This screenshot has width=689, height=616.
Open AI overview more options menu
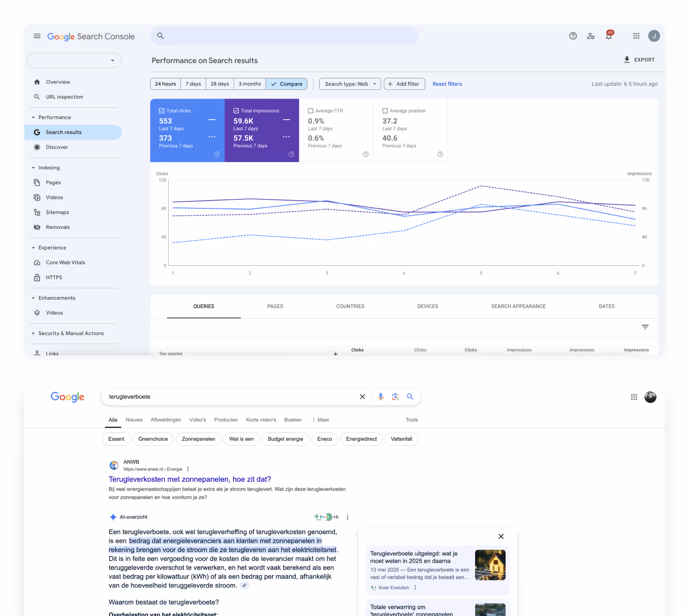(x=348, y=517)
